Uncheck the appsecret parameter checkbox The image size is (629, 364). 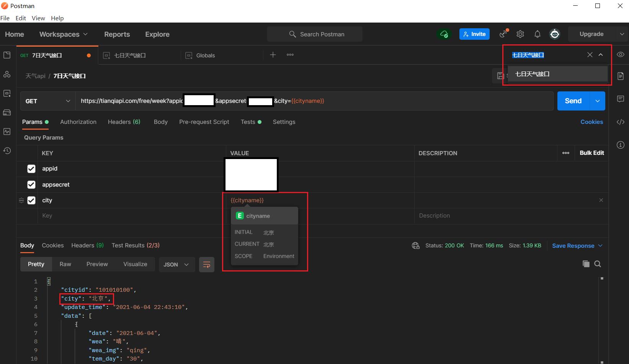tap(31, 185)
